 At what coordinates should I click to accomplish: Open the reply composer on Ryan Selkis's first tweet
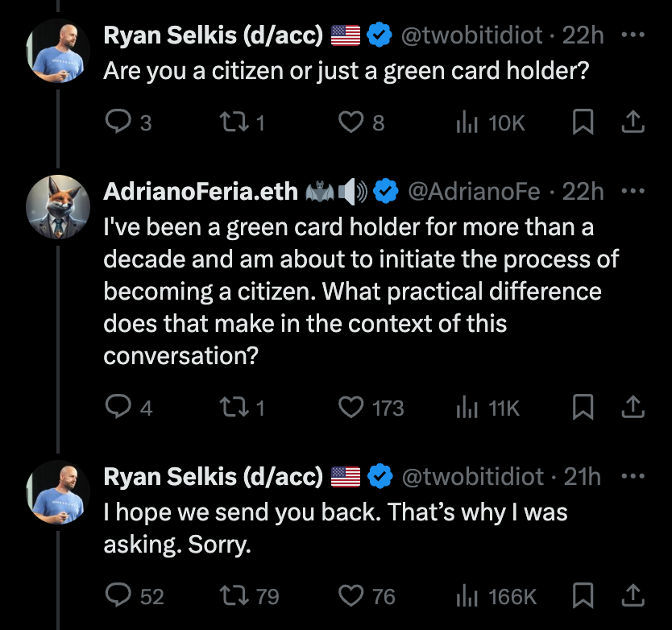[119, 122]
